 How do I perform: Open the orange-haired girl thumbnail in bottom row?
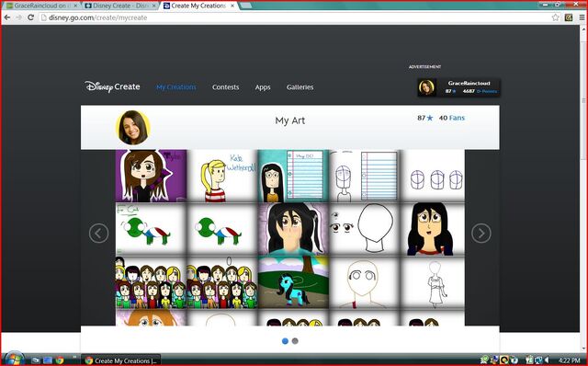151,318
